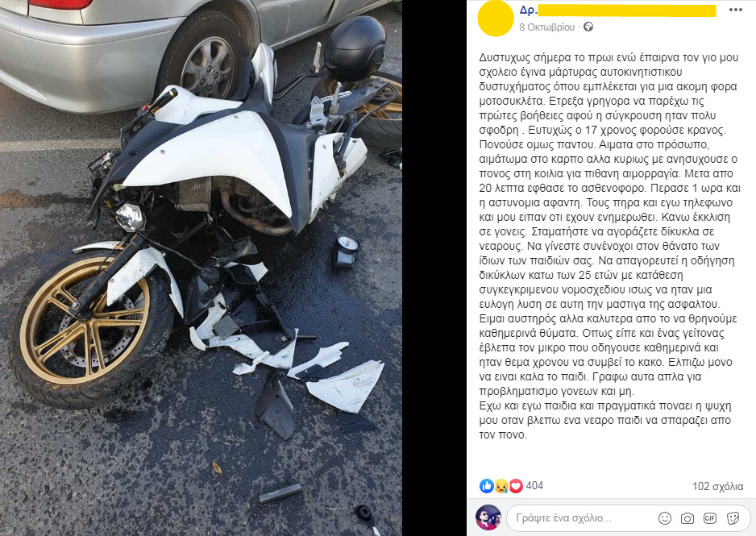
Task: Show who reacted via the 404 count
Action: click(x=534, y=486)
